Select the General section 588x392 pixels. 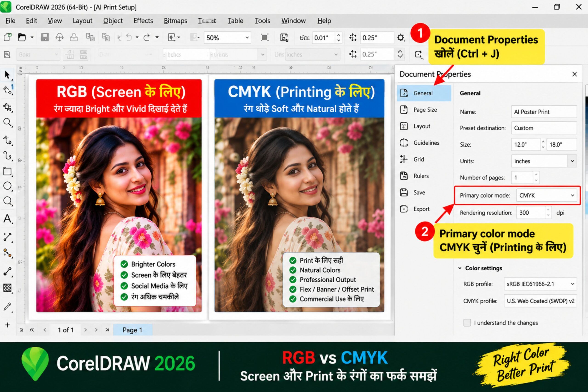(x=424, y=93)
